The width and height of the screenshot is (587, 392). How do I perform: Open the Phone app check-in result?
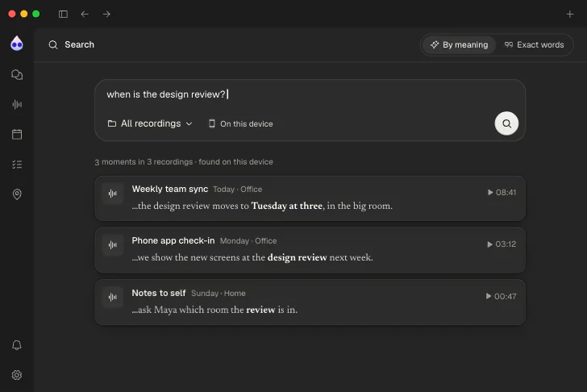pyautogui.click(x=310, y=250)
